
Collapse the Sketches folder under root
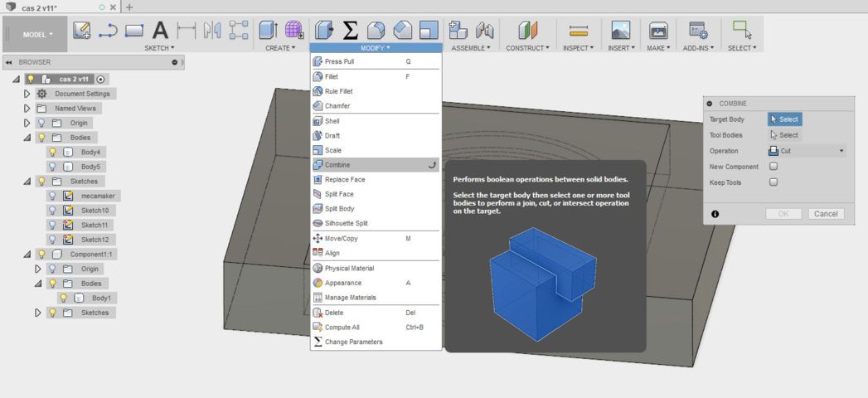click(27, 182)
